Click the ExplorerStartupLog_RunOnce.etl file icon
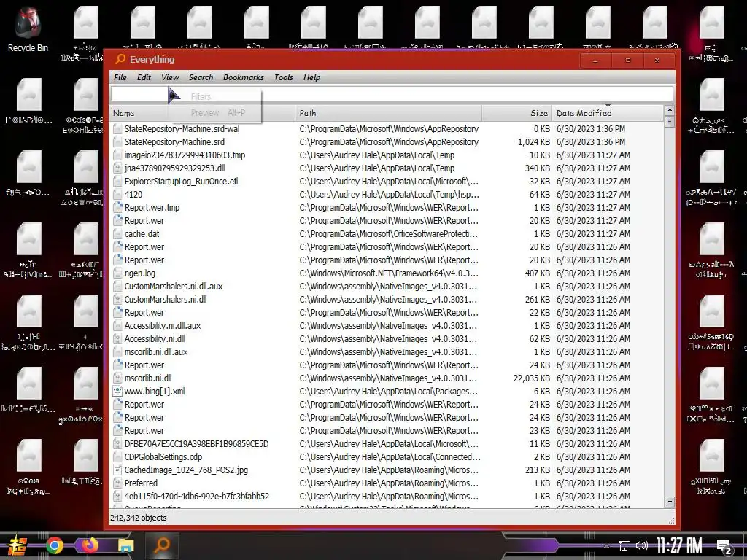747x560 pixels. pos(117,181)
